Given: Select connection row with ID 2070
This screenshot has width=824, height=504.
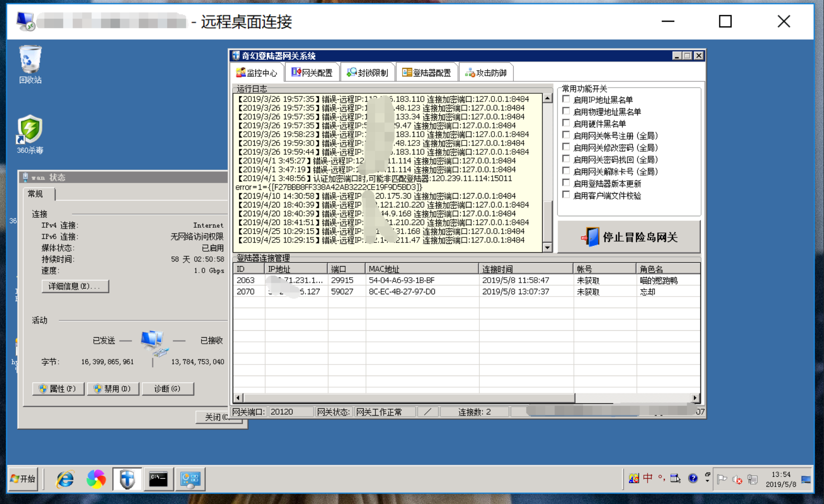Looking at the screenshot, I should tap(467, 291).
